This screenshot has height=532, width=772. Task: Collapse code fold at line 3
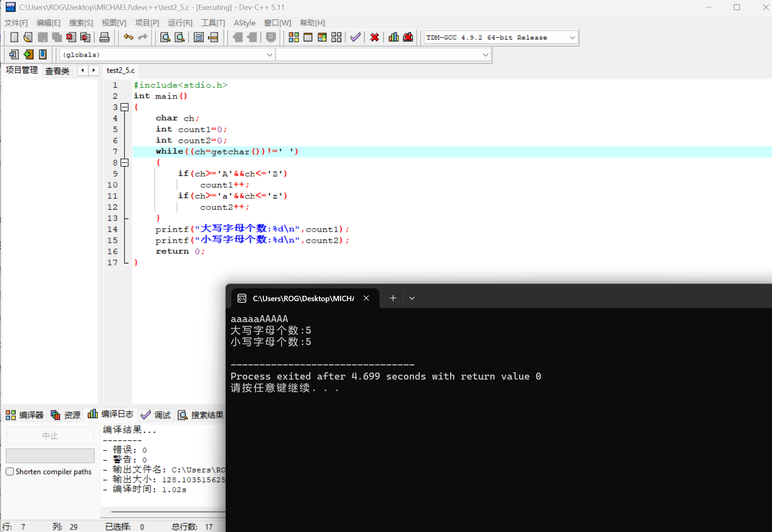coord(125,107)
